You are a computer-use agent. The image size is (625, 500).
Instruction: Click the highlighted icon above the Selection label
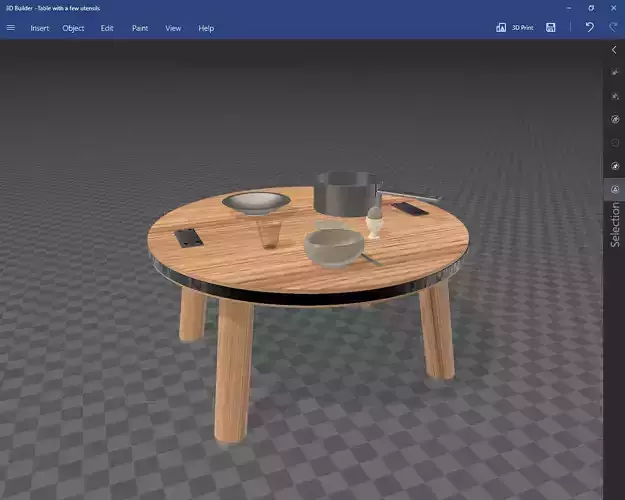615,189
